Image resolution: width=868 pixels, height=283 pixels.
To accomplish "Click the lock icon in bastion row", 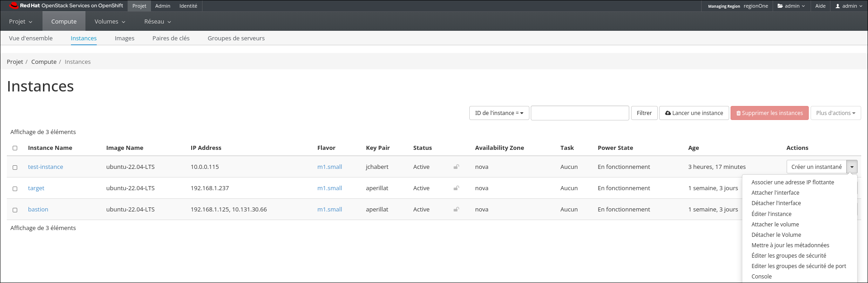I will [x=456, y=209].
